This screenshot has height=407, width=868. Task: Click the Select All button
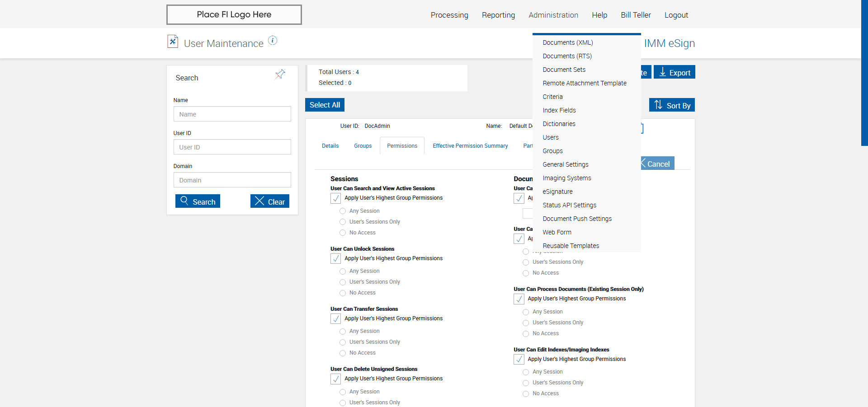325,105
